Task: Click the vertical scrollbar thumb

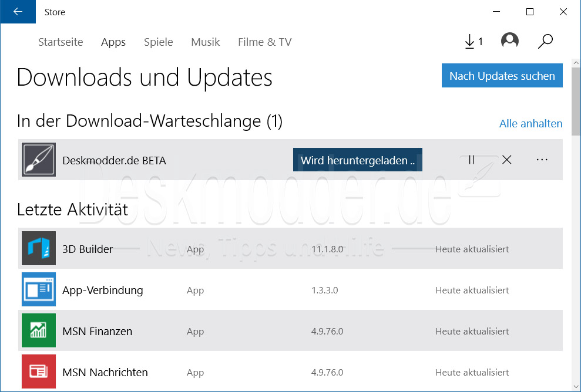Action: point(576,102)
